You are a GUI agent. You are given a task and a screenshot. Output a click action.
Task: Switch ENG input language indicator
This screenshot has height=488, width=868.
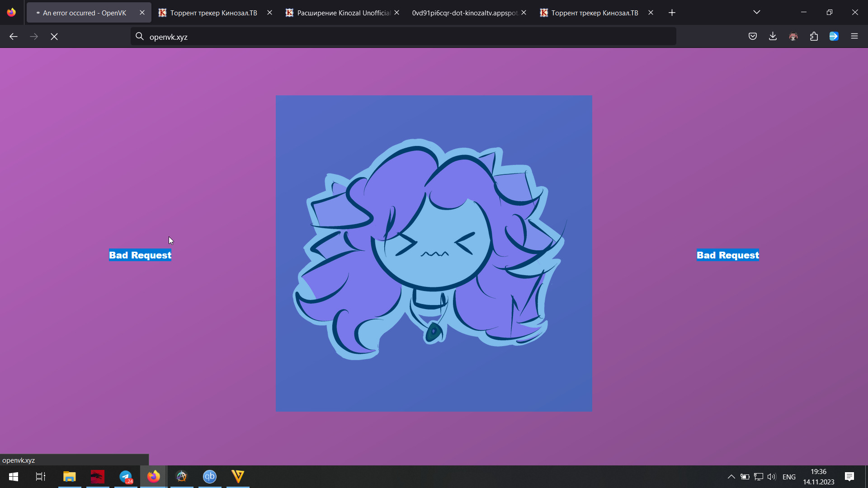pyautogui.click(x=789, y=477)
